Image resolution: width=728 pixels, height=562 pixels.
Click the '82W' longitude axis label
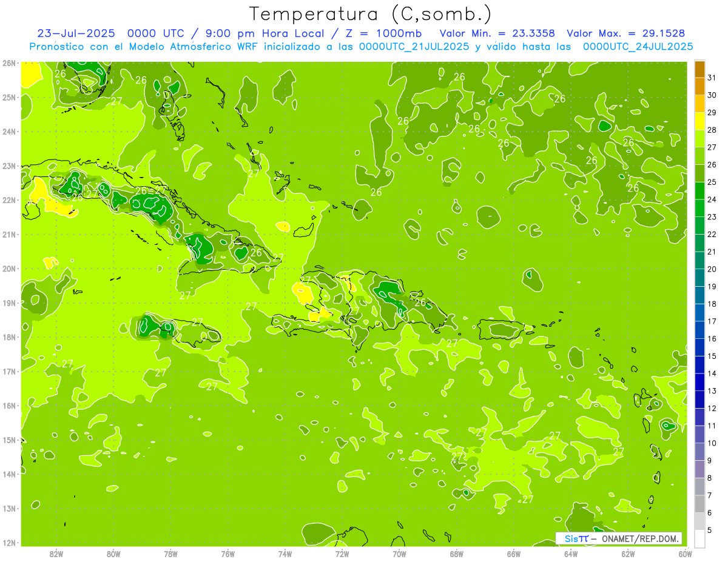(56, 554)
